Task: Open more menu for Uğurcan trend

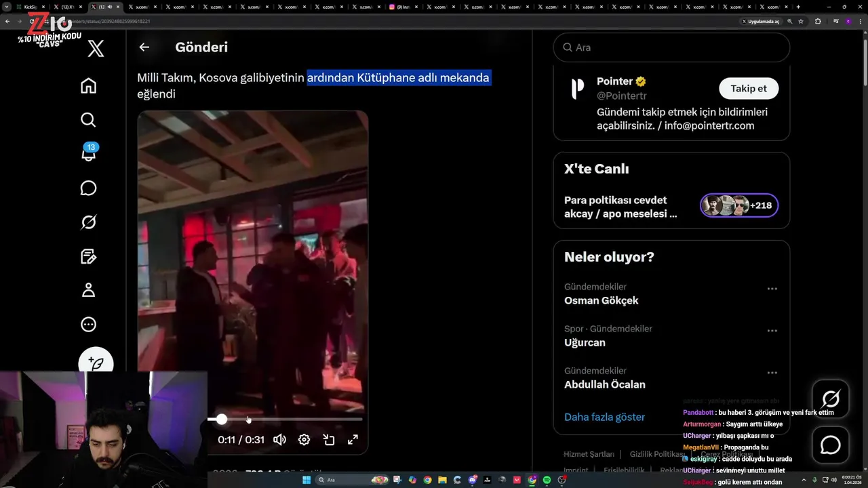Action: (x=772, y=331)
